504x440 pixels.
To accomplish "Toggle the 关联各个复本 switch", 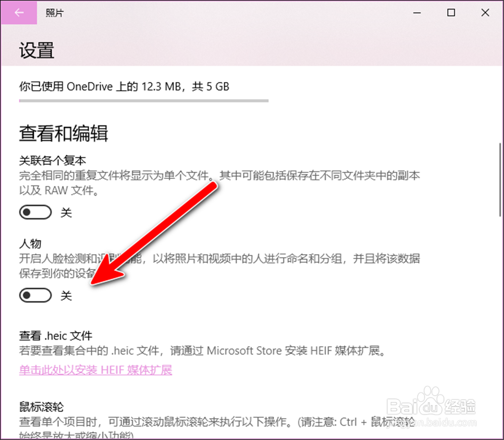I will point(35,212).
